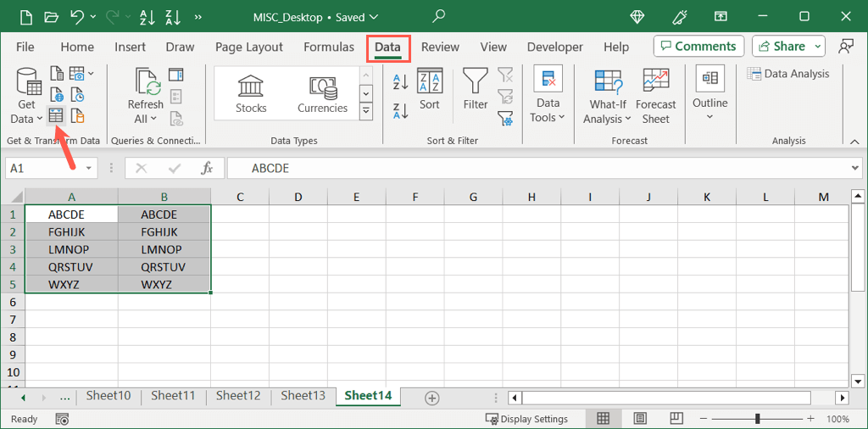Click the From Table/Range icon
Screen dimensions: 868x429
pyautogui.click(x=55, y=115)
